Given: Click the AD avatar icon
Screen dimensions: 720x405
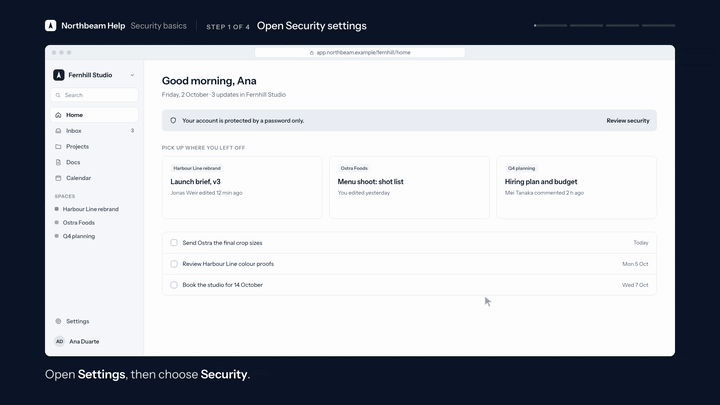Looking at the screenshot, I should [59, 342].
